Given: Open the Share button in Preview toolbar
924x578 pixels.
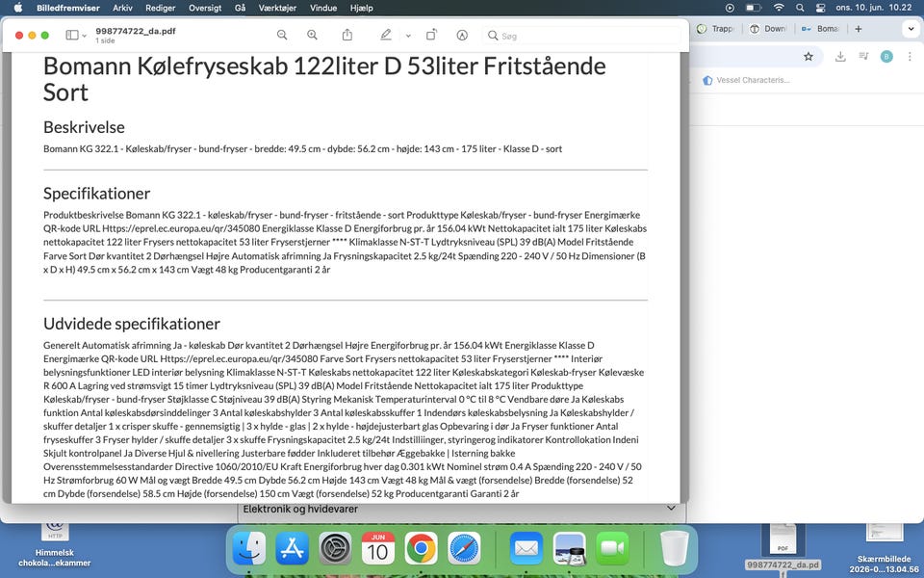Looking at the screenshot, I should pos(347,35).
